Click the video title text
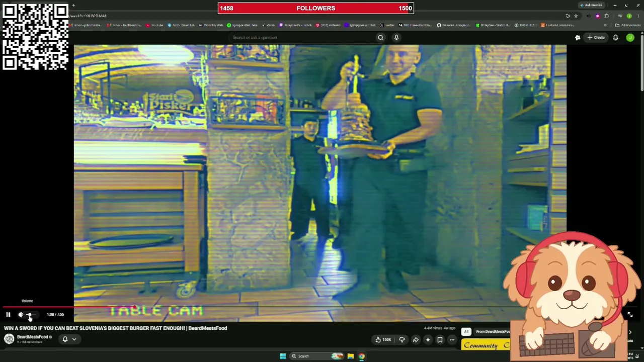Screen dimensions: 644x362 pyautogui.click(x=116, y=328)
